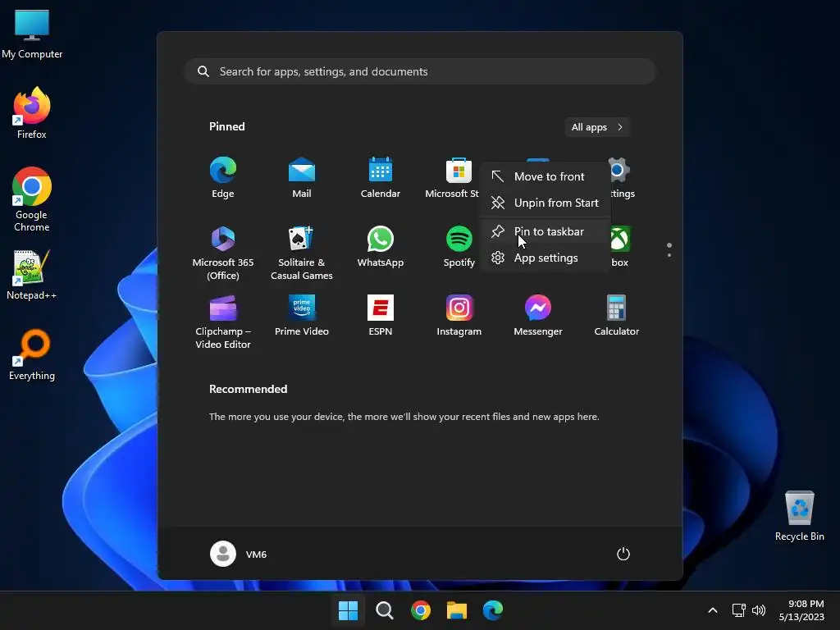Open Settings gear pinned app

pyautogui.click(x=622, y=177)
